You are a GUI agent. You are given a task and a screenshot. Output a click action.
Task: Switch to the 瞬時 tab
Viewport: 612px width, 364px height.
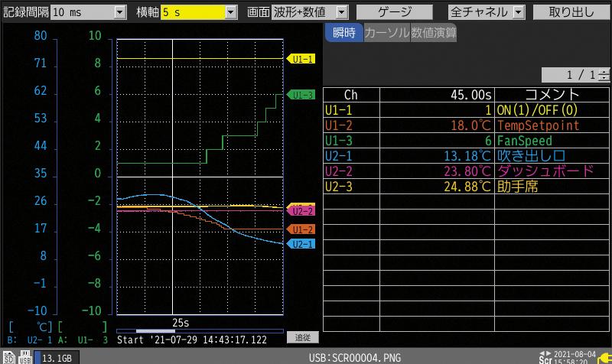click(x=343, y=34)
